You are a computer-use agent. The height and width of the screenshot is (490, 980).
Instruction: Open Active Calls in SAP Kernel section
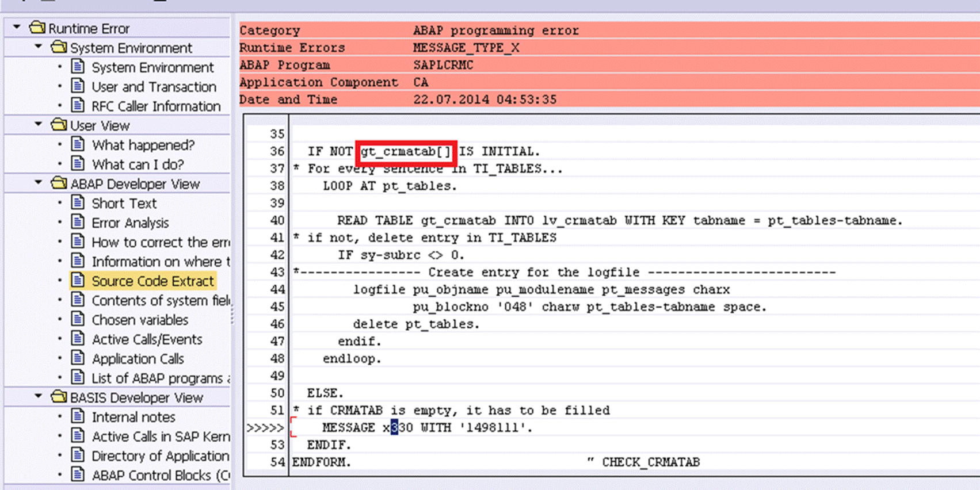coord(161,437)
